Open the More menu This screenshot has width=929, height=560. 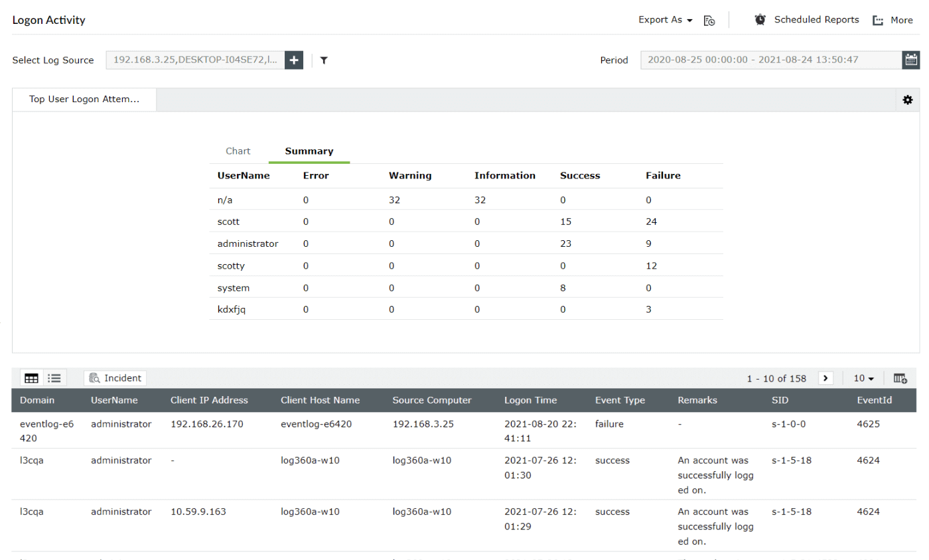893,20
